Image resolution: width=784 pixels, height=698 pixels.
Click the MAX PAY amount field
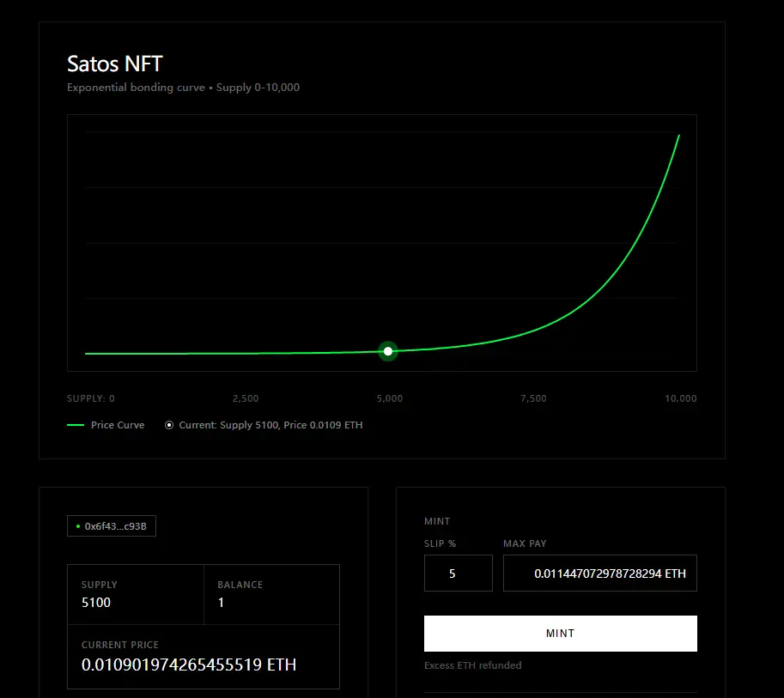600,573
